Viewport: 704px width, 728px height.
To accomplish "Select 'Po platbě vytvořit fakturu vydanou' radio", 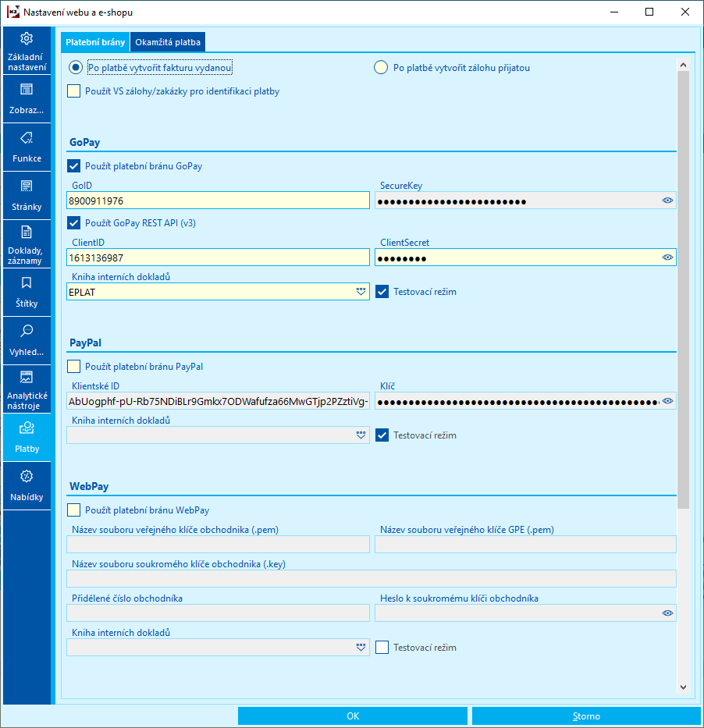I will pos(76,67).
